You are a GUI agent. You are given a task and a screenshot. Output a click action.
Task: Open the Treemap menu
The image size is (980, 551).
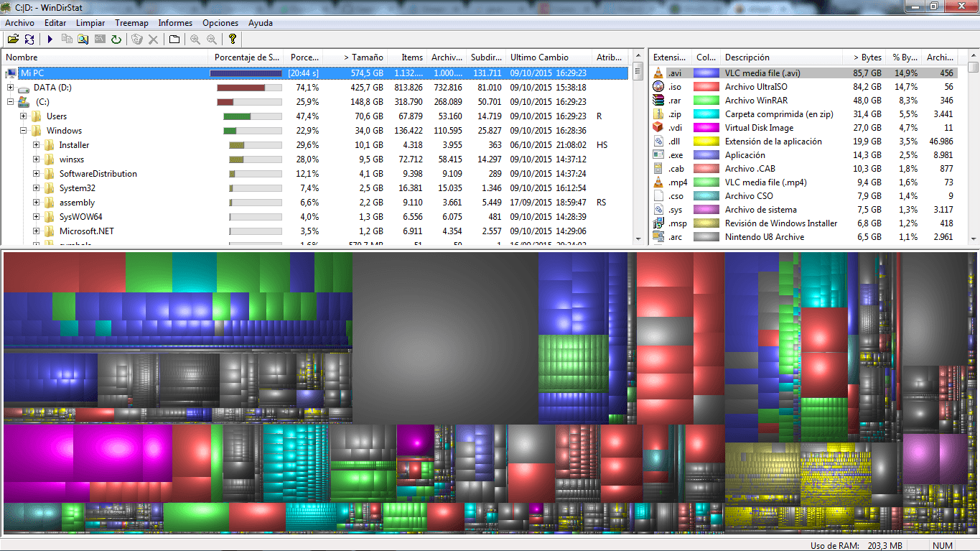point(131,23)
